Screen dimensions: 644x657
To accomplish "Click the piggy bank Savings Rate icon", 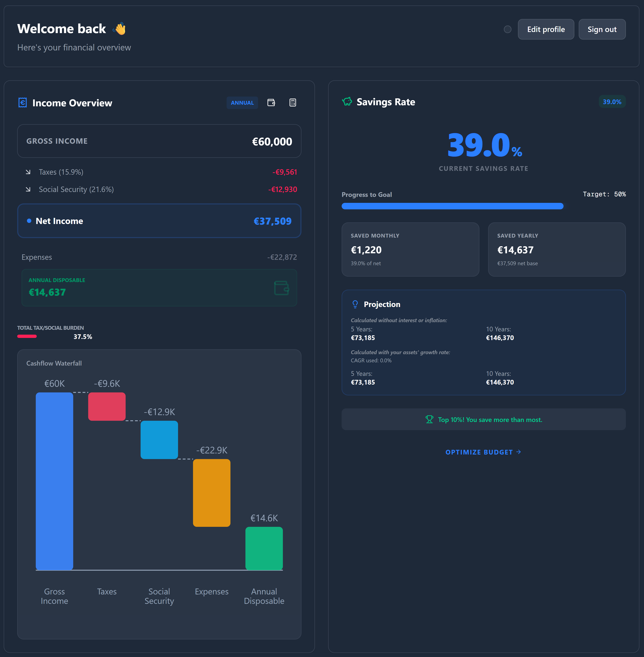I will (347, 101).
